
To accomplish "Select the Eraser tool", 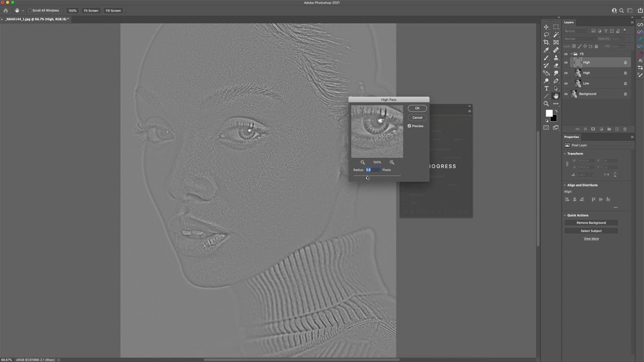I will click(556, 65).
